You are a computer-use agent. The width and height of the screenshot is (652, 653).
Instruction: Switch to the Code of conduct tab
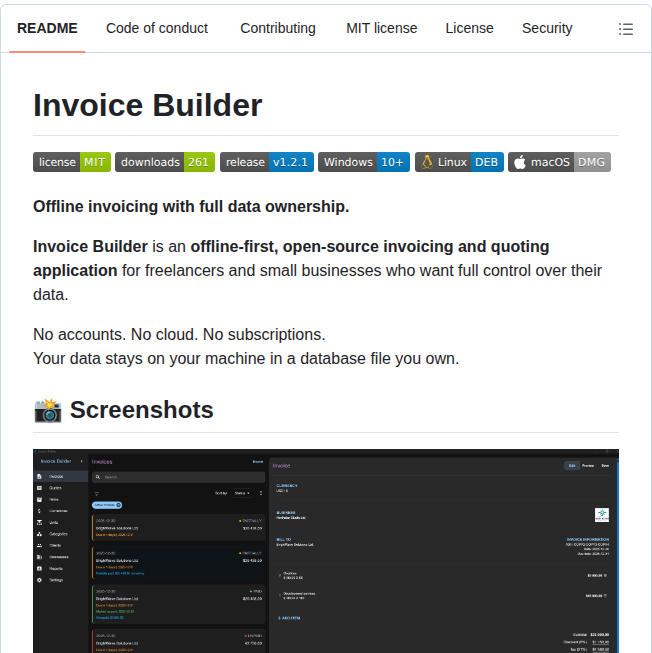(157, 28)
